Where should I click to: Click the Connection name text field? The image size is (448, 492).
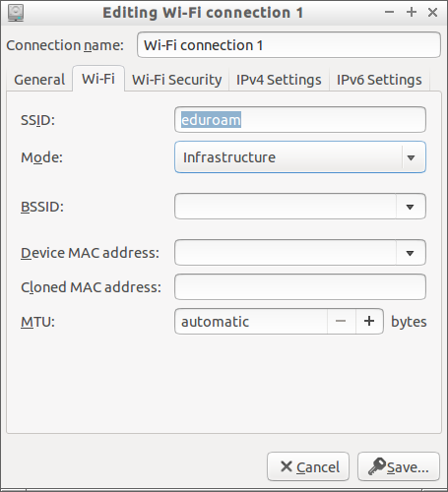pyautogui.click(x=288, y=45)
